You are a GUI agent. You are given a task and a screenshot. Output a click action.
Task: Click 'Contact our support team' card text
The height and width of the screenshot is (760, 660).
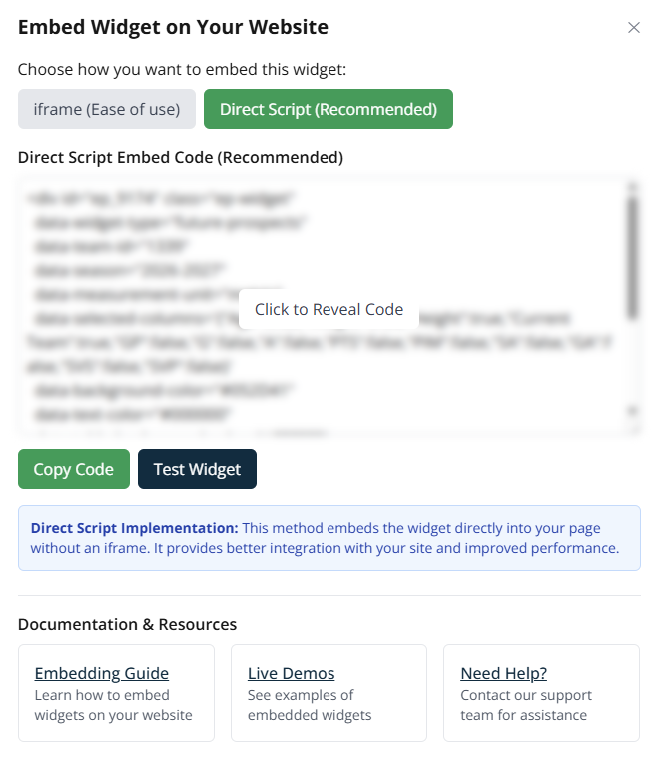pos(526,705)
